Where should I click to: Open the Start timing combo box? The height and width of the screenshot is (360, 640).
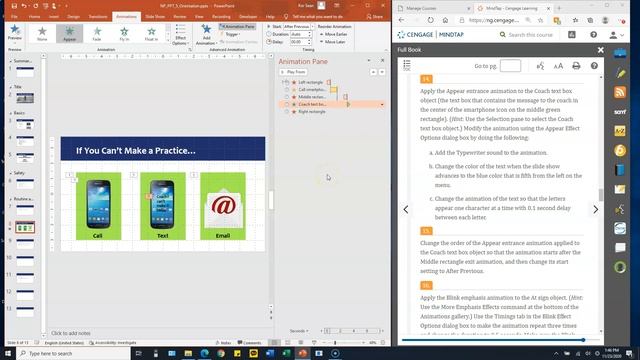click(299, 27)
